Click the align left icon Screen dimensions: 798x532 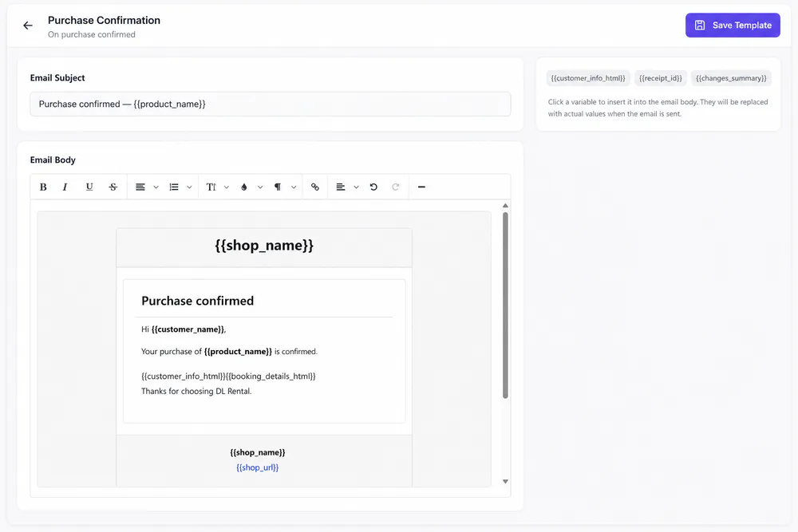point(341,187)
